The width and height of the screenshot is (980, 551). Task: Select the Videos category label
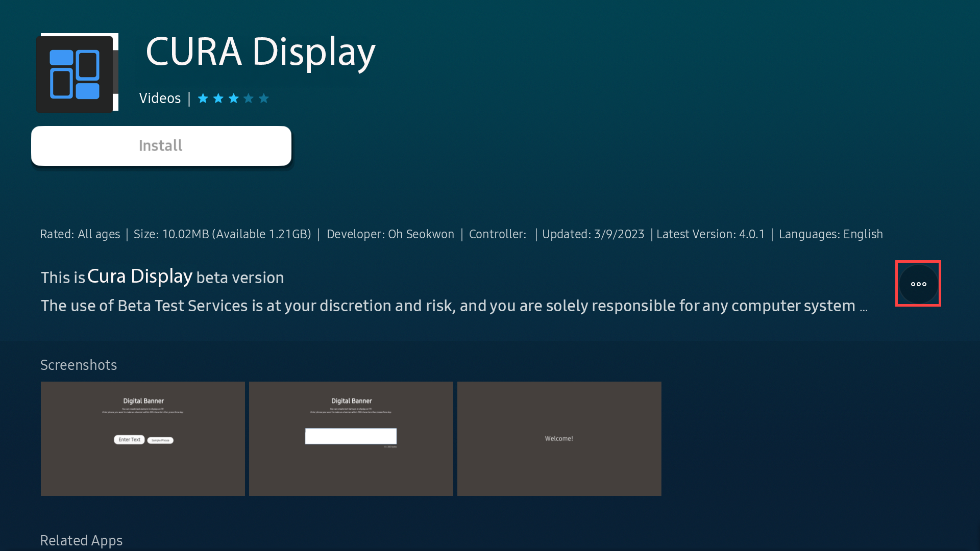click(160, 98)
